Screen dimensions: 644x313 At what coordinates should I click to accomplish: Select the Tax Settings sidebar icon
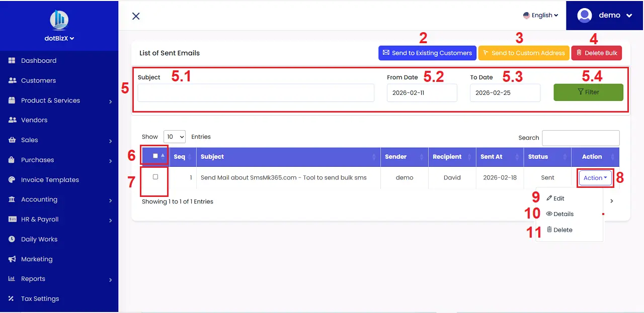click(11, 298)
